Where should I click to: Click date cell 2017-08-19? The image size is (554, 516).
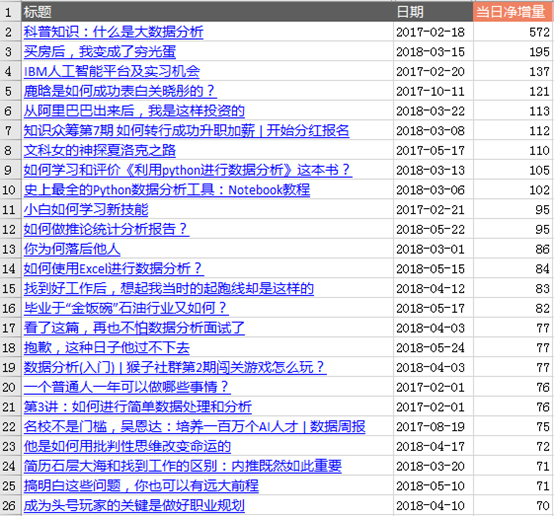tap(433, 427)
